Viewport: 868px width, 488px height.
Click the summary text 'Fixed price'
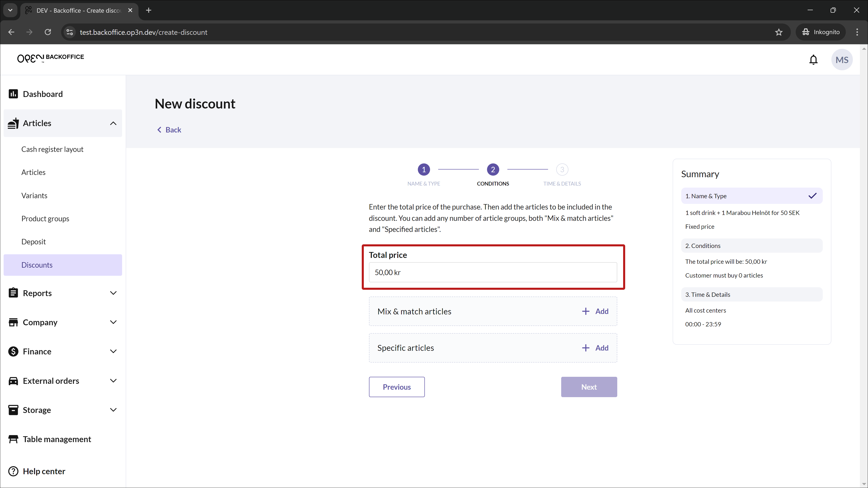700,227
